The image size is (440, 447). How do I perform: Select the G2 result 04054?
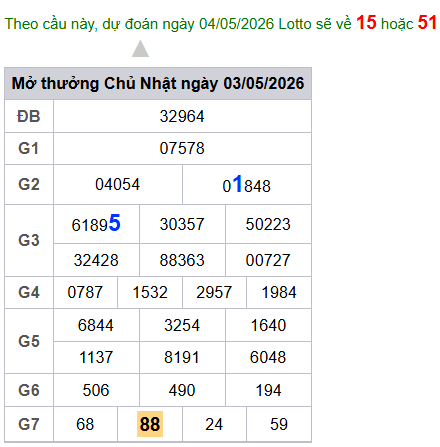pos(117,185)
